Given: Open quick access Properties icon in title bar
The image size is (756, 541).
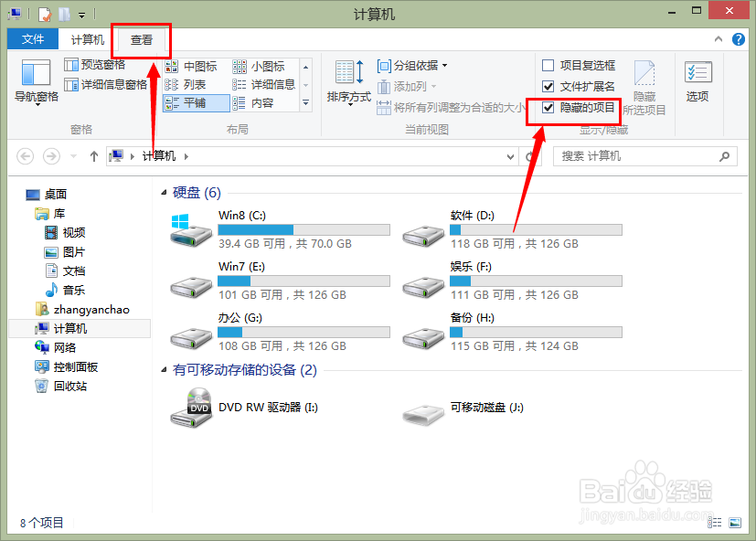Looking at the screenshot, I should pos(45,14).
